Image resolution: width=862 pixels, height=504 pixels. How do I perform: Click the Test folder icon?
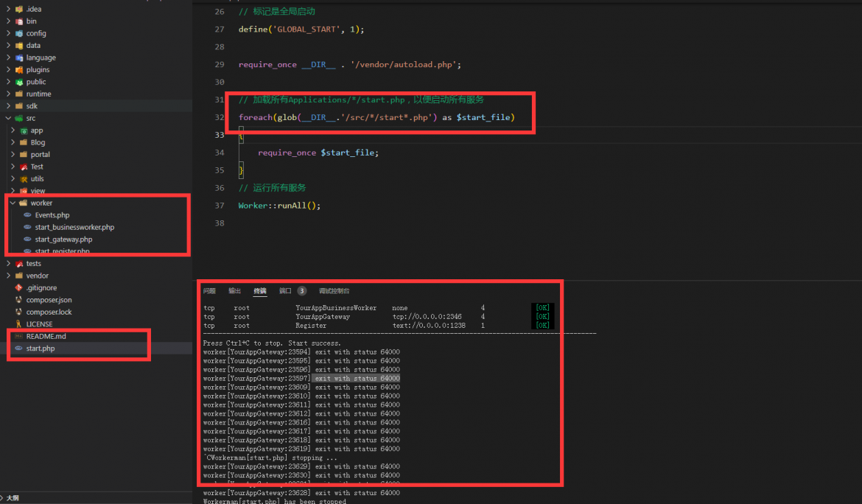point(24,167)
